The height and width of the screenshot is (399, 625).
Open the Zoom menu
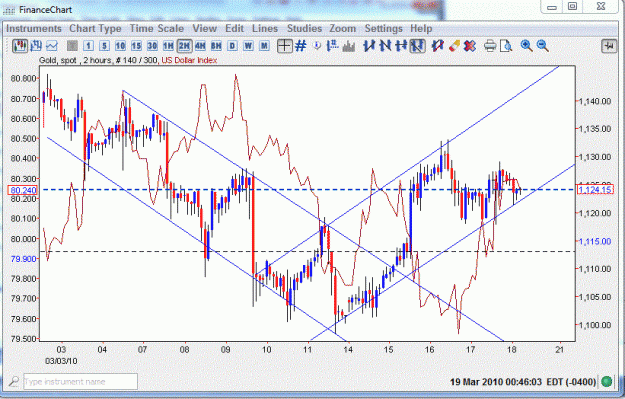(342, 29)
